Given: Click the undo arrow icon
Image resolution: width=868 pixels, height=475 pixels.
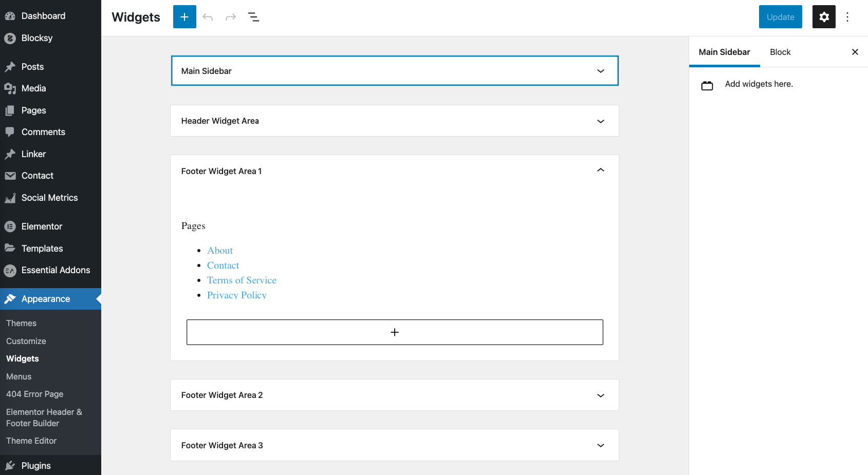Looking at the screenshot, I should [x=208, y=17].
